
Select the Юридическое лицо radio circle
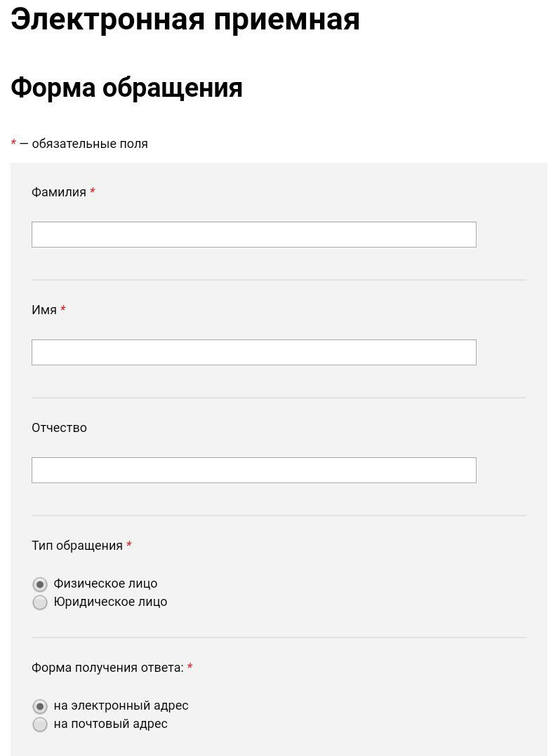pos(39,602)
